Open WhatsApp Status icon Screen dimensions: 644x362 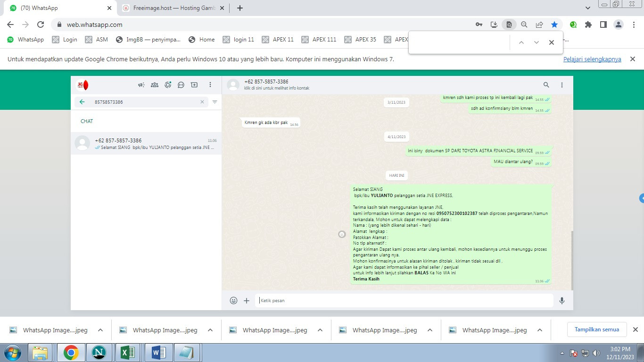(168, 85)
